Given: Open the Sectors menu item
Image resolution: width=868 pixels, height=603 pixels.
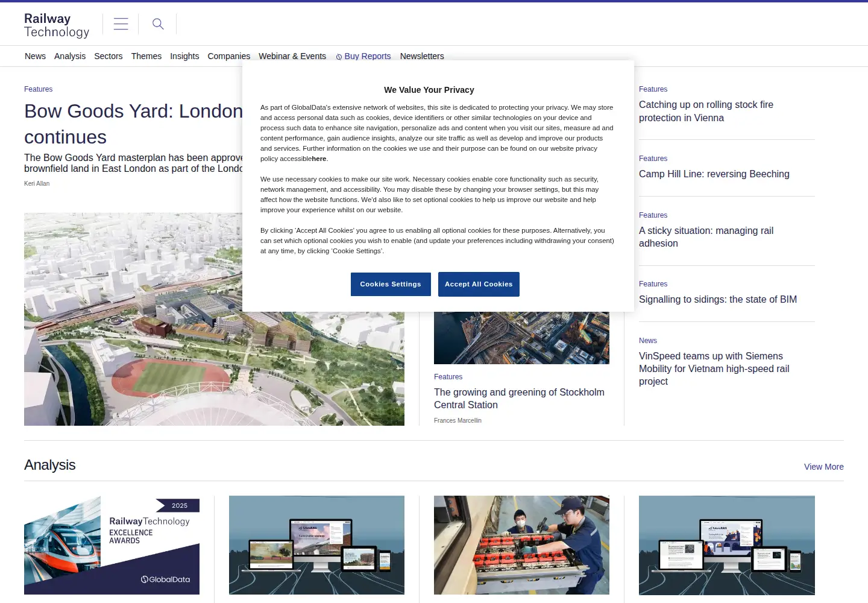Looking at the screenshot, I should [108, 56].
